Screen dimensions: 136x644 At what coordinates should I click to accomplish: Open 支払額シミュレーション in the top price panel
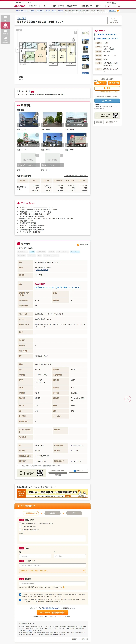coord(107,34)
